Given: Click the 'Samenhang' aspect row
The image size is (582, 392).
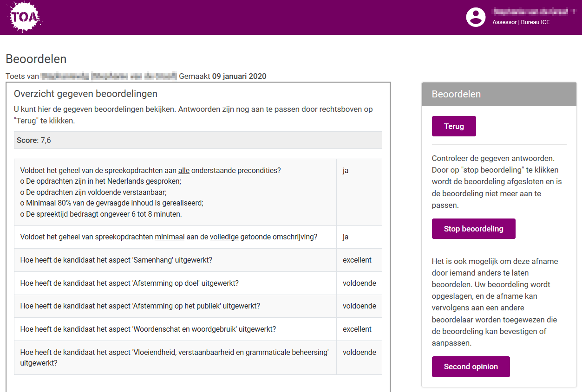Looking at the screenshot, I should pos(175,260).
